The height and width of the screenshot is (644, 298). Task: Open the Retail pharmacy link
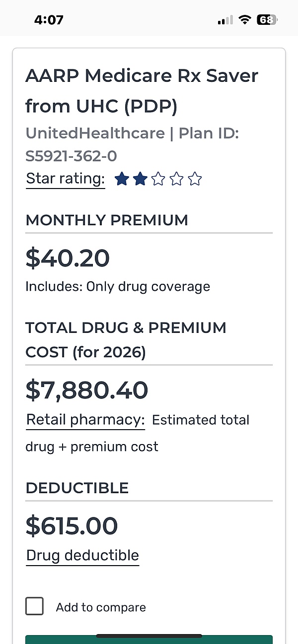click(85, 420)
